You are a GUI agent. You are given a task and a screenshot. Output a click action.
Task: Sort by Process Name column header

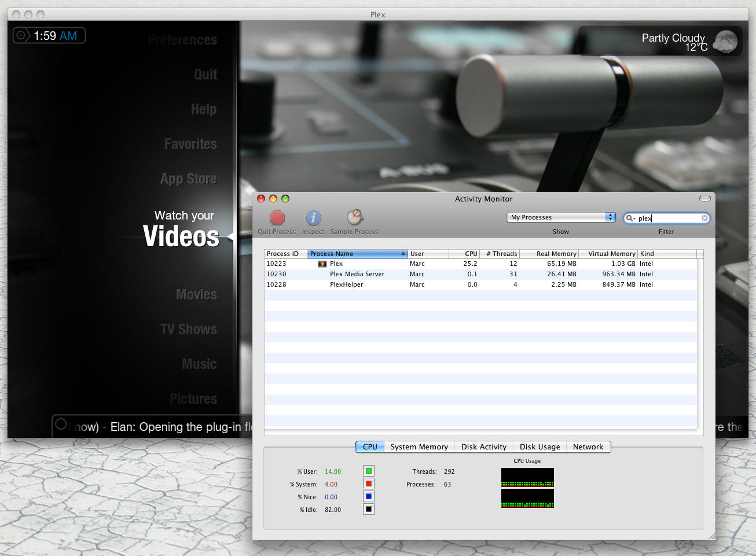(x=358, y=254)
